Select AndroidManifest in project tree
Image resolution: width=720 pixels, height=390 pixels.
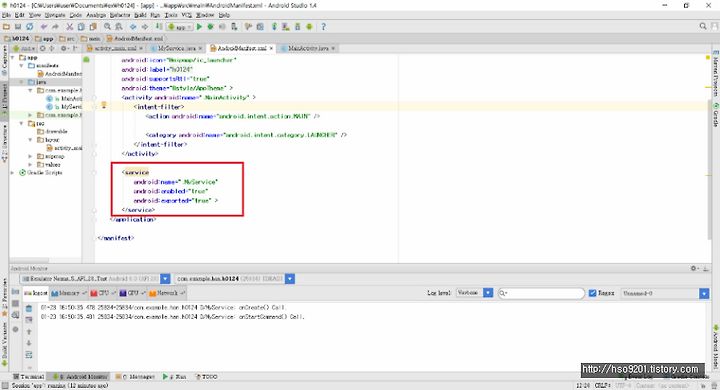click(x=60, y=74)
